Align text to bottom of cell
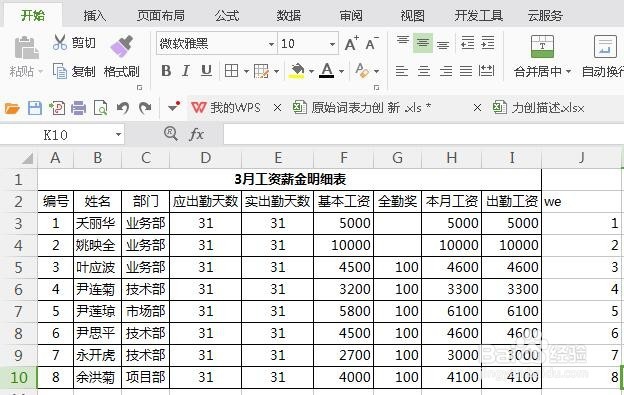Viewport: 624px width, 395px height. tap(443, 45)
